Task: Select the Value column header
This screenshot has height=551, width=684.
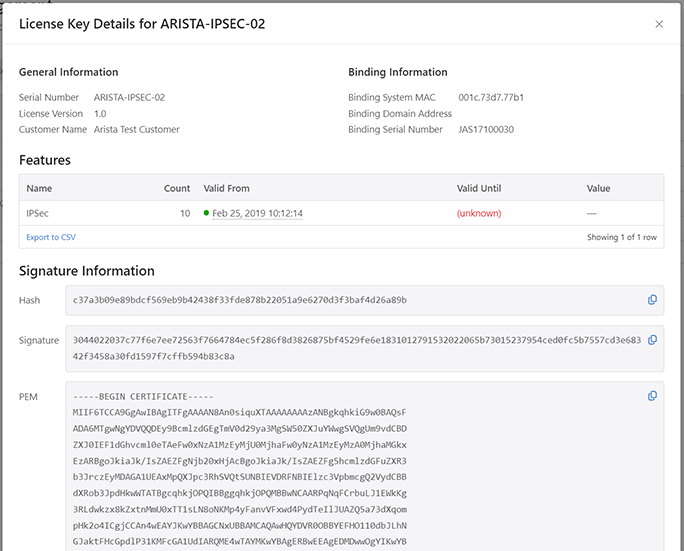Action: [x=598, y=188]
